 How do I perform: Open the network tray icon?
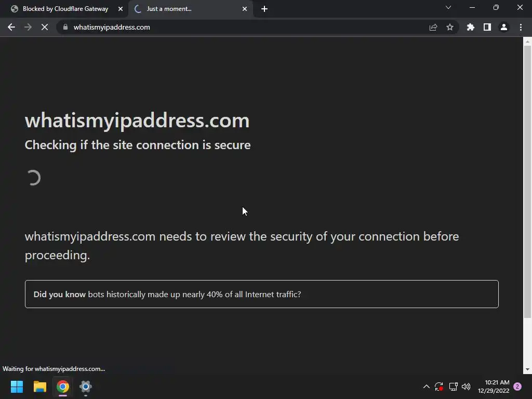[x=453, y=387]
